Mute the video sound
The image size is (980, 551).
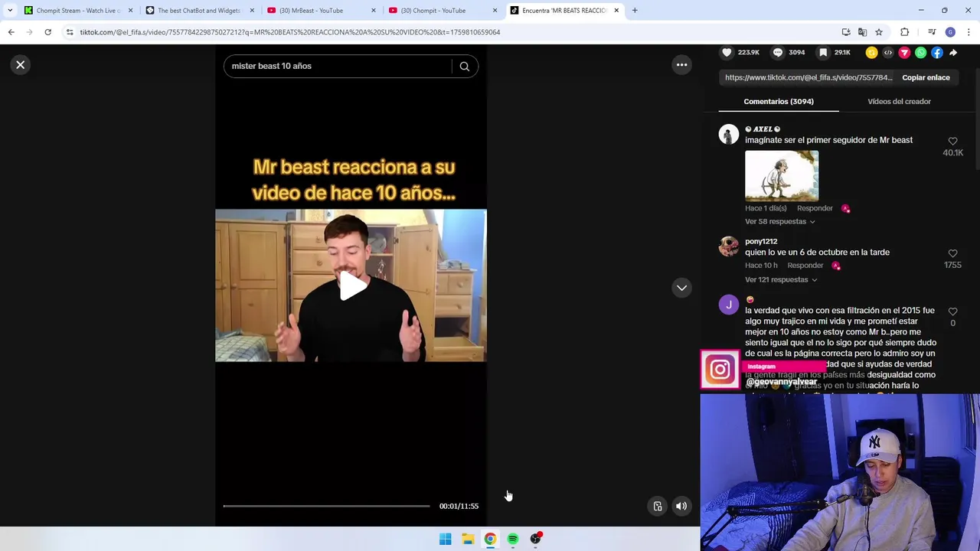[681, 506]
